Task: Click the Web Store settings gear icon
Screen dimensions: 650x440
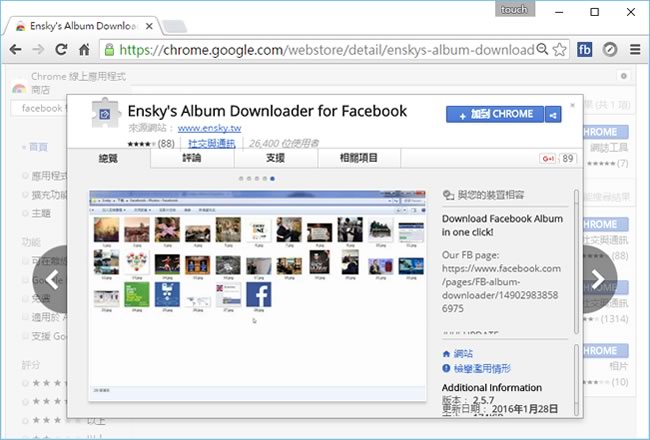Action: point(623,76)
